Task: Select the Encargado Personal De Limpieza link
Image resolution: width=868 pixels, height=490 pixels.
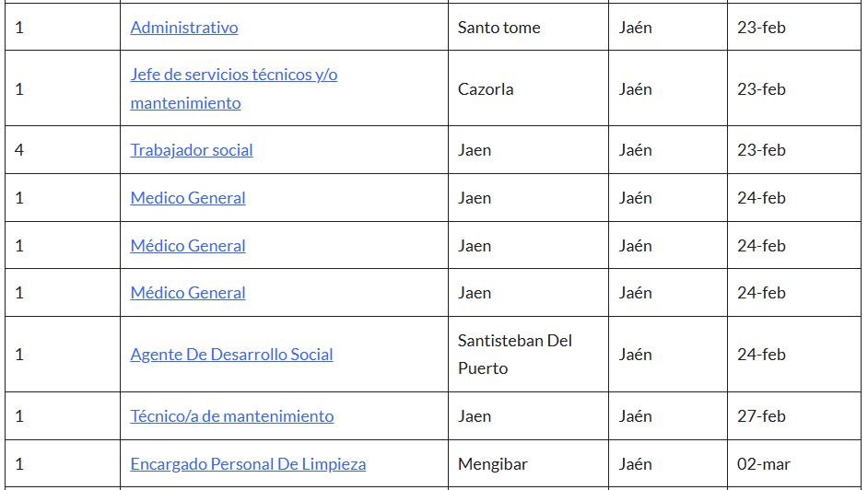Action: pyautogui.click(x=248, y=464)
